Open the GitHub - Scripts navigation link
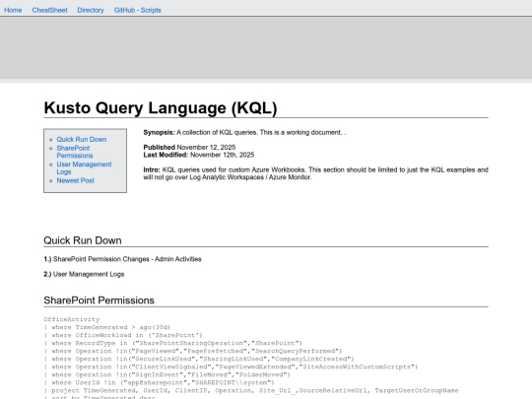 coord(137,10)
